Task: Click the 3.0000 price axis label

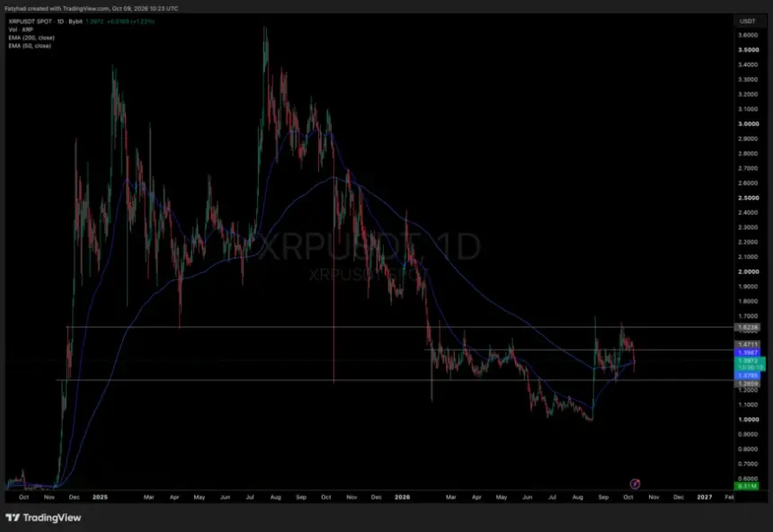Action: 748,124
